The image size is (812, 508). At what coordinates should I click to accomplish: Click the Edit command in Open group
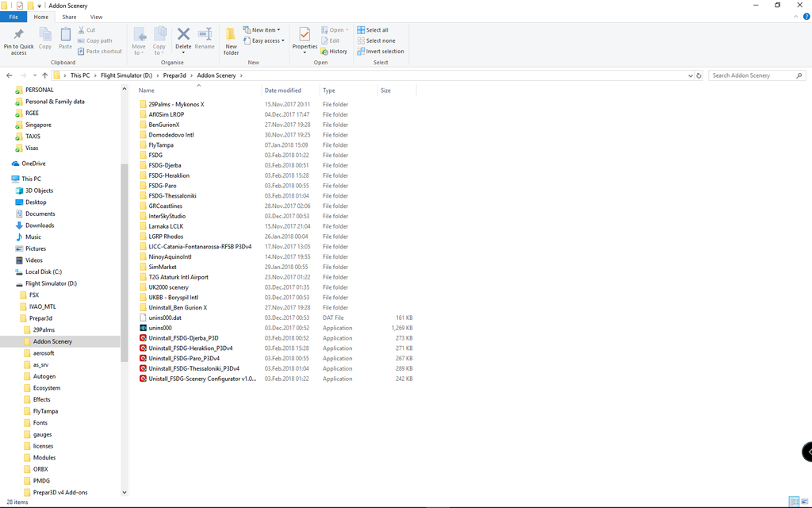point(331,40)
